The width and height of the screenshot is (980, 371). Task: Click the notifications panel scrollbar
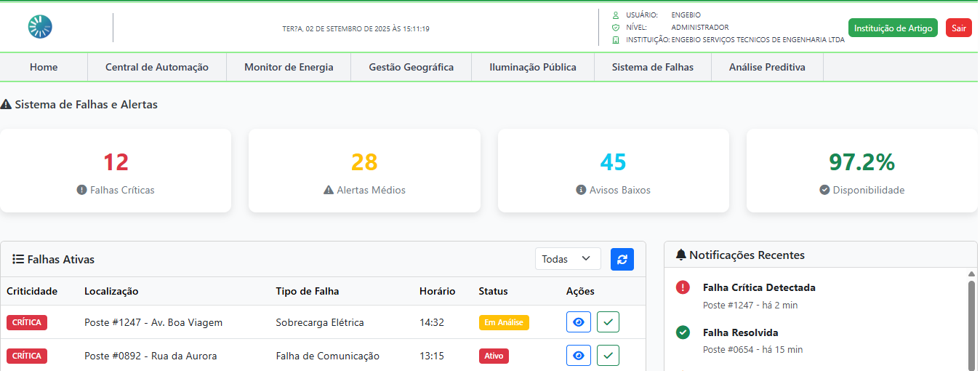(x=971, y=320)
